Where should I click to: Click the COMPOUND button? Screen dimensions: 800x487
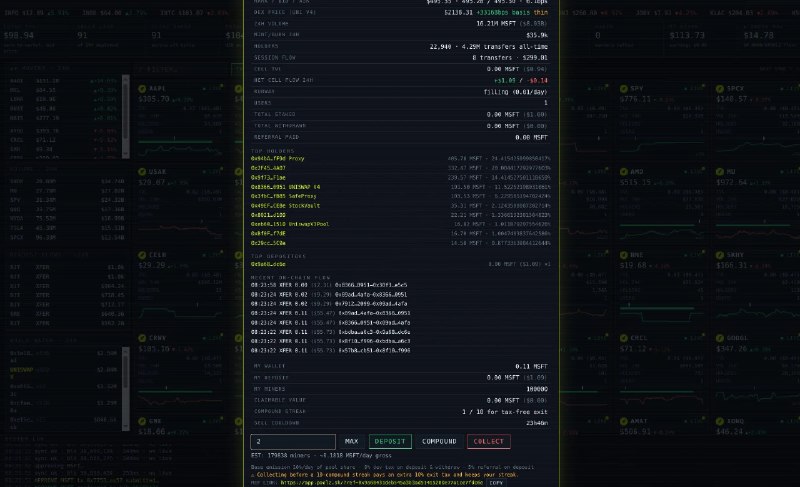click(439, 442)
